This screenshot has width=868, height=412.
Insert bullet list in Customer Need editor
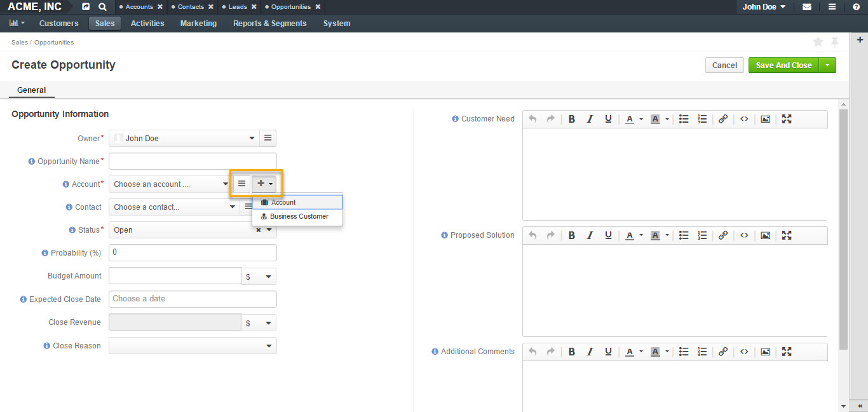(x=684, y=119)
